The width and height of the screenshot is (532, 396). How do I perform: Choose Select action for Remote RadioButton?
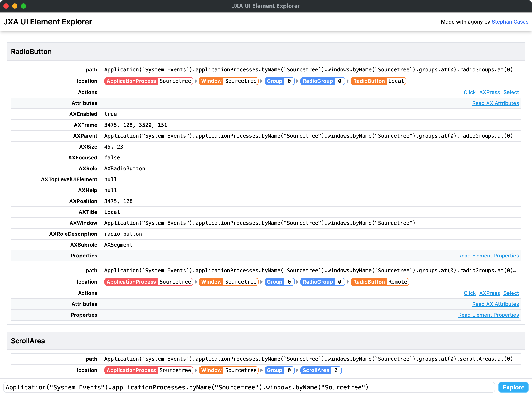(511, 293)
